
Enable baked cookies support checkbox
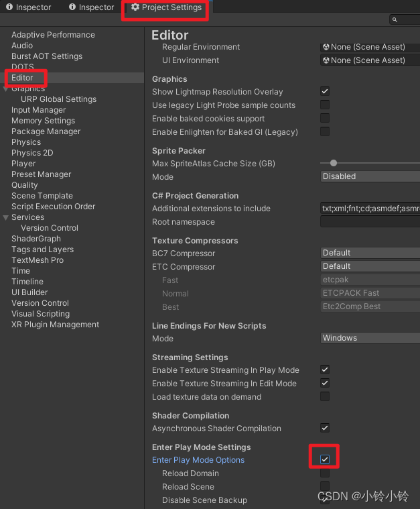(x=325, y=118)
